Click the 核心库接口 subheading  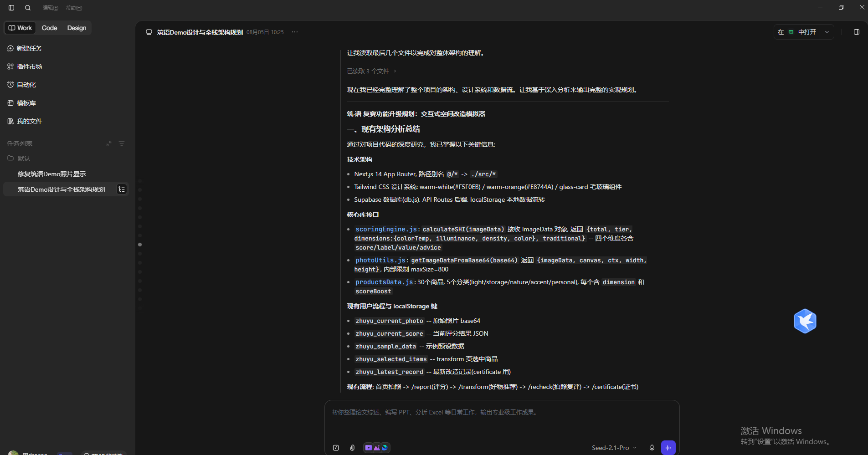tap(363, 215)
